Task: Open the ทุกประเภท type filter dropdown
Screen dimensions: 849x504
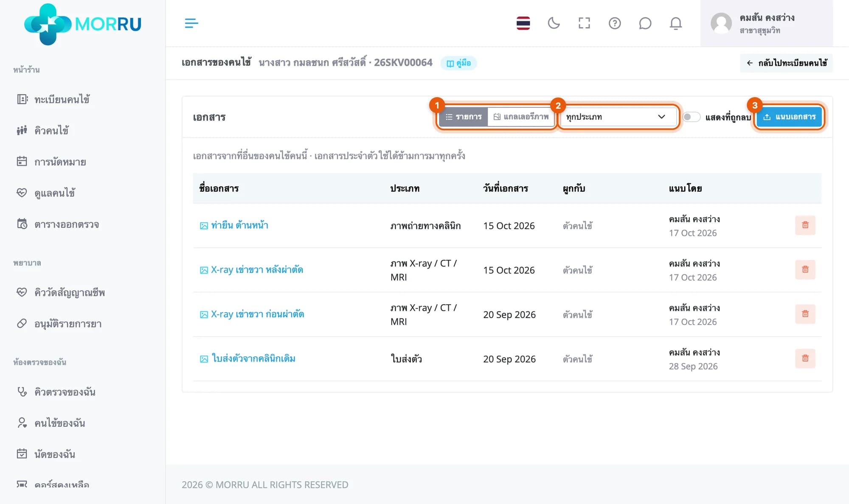Action: (x=618, y=117)
